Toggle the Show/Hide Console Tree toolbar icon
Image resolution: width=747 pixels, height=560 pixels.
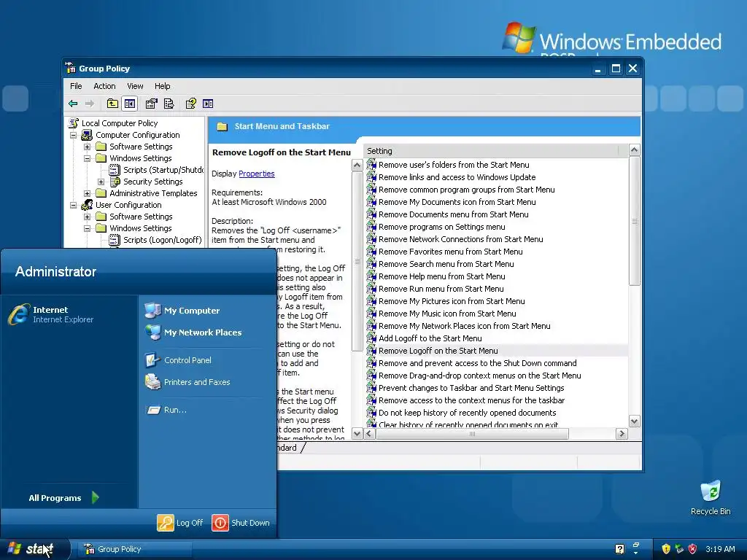pyautogui.click(x=130, y=104)
